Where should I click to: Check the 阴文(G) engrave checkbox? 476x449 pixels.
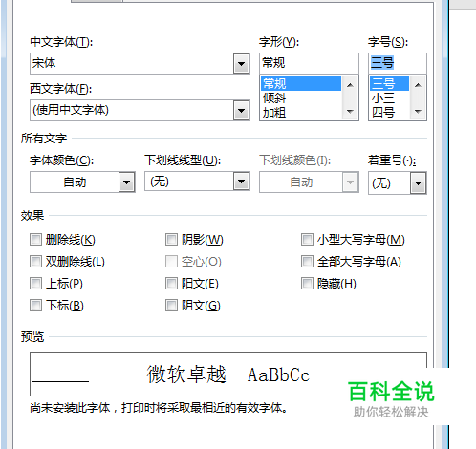(x=171, y=306)
